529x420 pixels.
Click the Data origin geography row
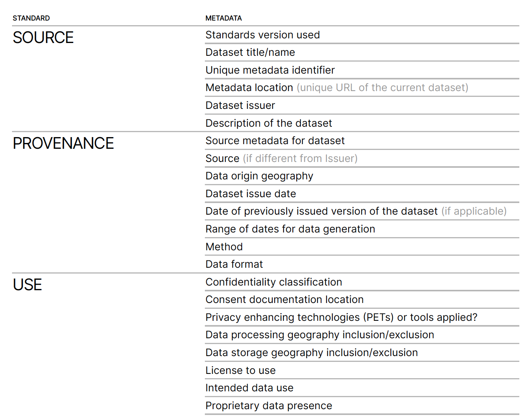[x=259, y=176]
